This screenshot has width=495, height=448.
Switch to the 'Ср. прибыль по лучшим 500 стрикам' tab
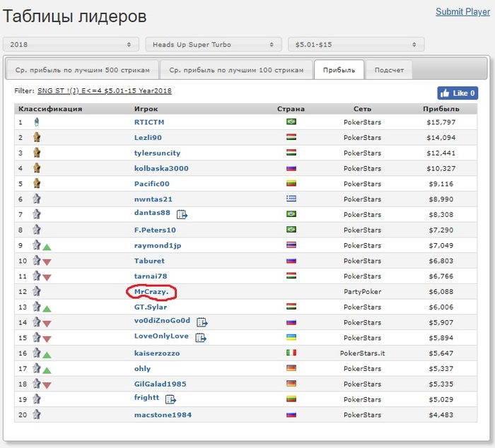tap(83, 70)
